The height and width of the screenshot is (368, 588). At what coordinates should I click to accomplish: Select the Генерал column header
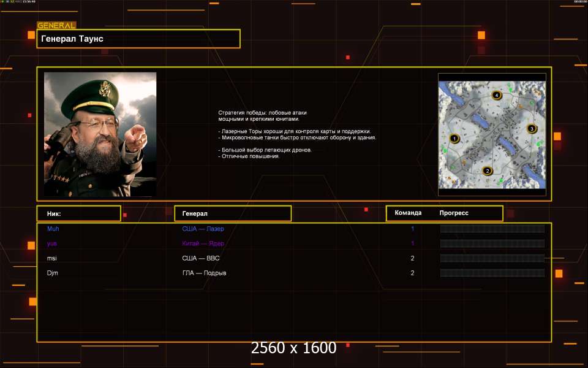(233, 213)
